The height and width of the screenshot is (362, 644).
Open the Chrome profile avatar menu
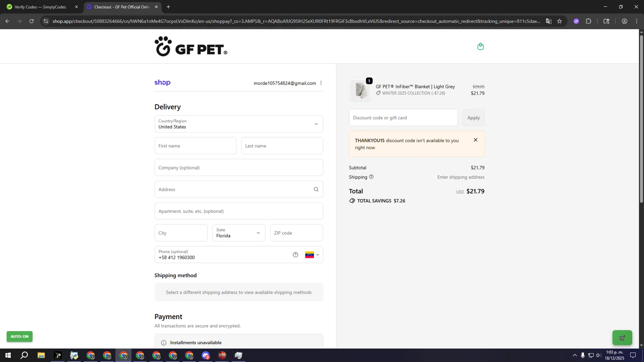pos(624,21)
